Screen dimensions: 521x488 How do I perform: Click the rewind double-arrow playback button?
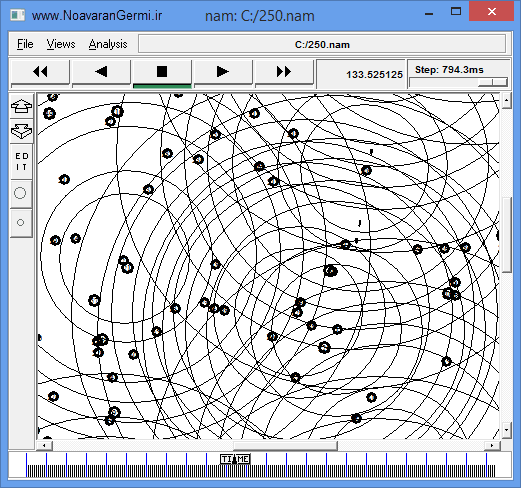[40, 72]
